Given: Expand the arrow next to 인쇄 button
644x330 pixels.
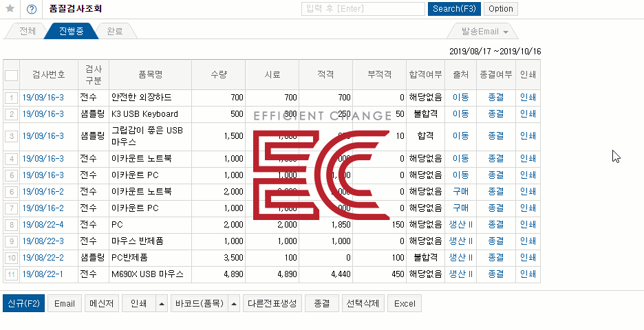Looking at the screenshot, I should [x=162, y=304].
